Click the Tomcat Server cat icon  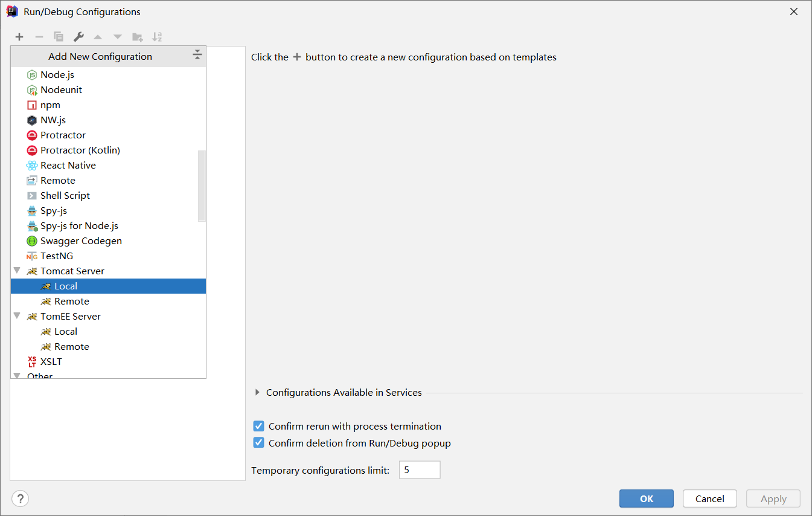pyautogui.click(x=32, y=271)
